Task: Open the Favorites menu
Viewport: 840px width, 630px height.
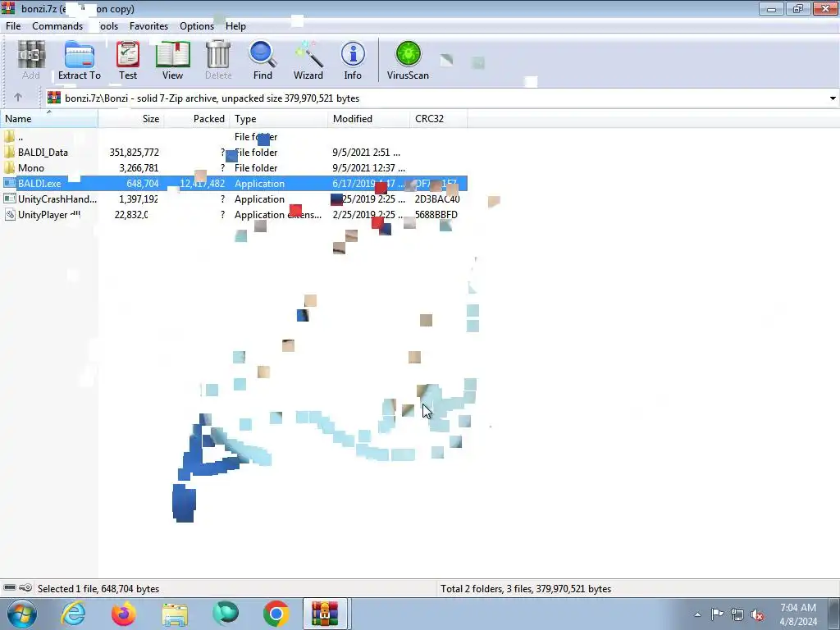Action: [x=148, y=25]
